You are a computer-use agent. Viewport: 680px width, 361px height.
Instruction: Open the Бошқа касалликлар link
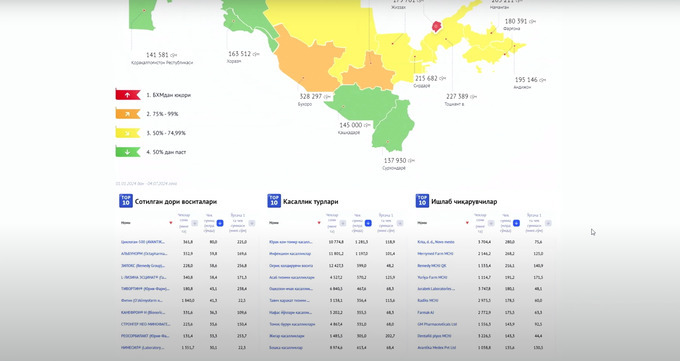pyautogui.click(x=286, y=348)
